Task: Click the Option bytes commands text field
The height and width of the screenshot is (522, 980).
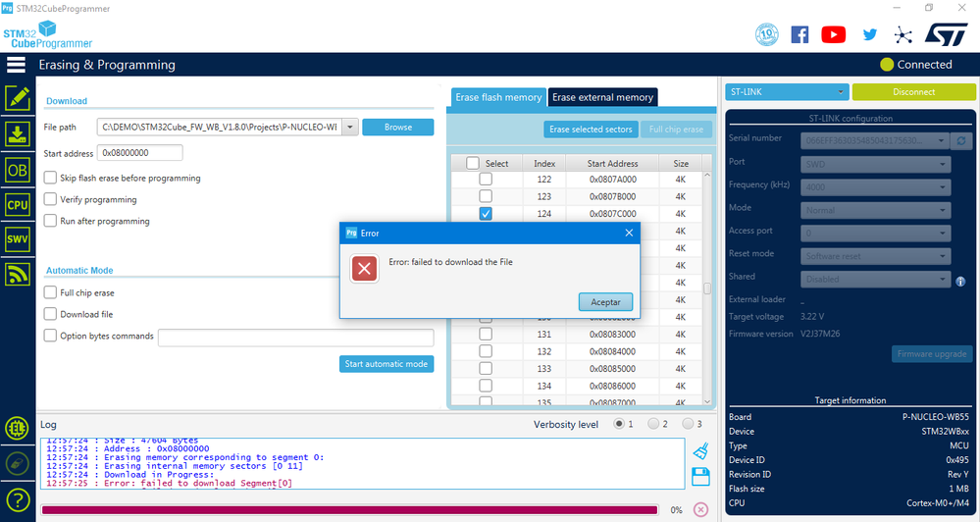Action: coord(295,338)
